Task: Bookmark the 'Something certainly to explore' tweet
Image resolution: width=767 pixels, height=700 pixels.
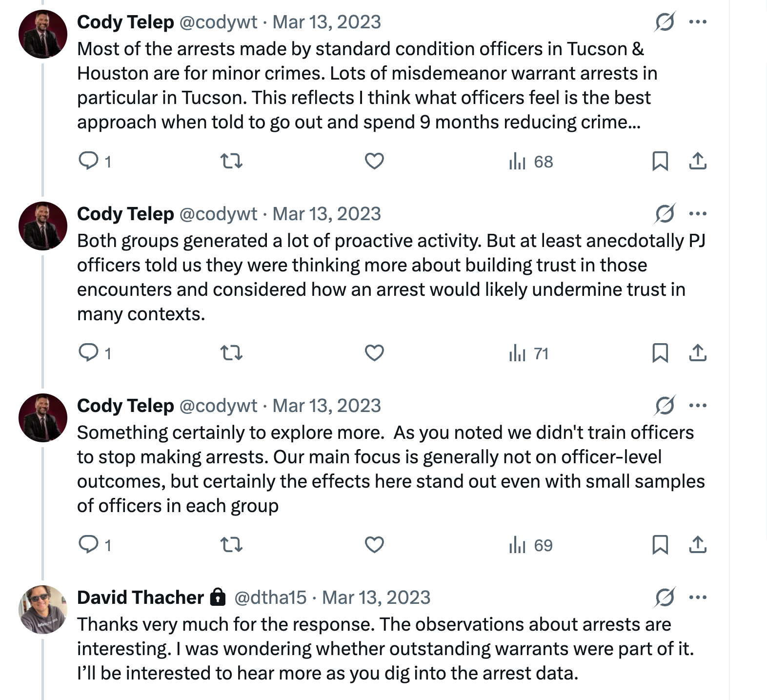Action: 660,544
